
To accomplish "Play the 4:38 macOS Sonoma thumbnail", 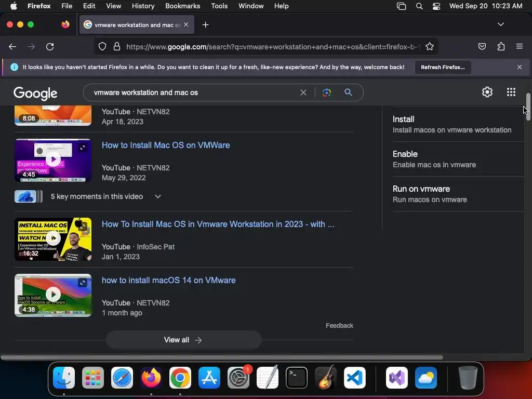I will pos(53,295).
